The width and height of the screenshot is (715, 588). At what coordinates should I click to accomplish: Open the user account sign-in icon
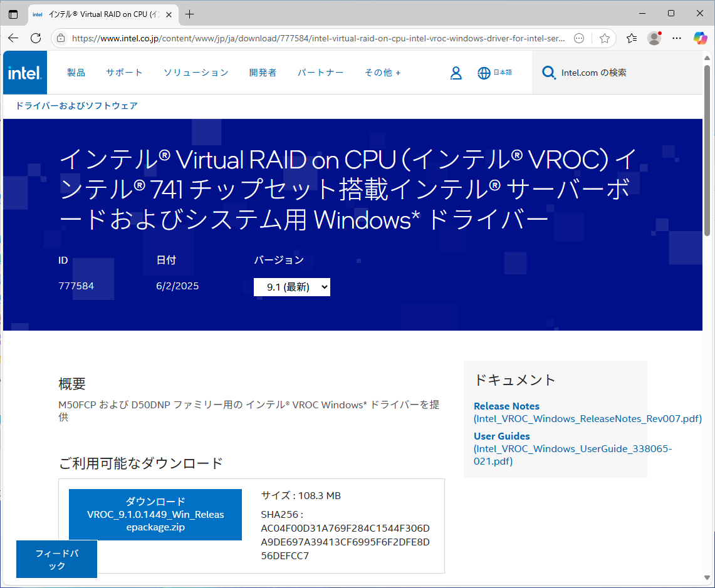(x=456, y=73)
